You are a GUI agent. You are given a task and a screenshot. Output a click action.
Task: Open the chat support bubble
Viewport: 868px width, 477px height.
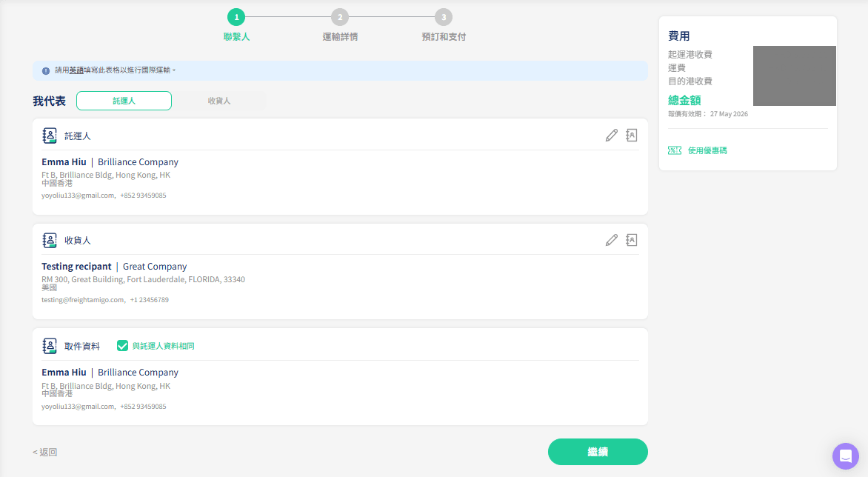[x=845, y=456]
